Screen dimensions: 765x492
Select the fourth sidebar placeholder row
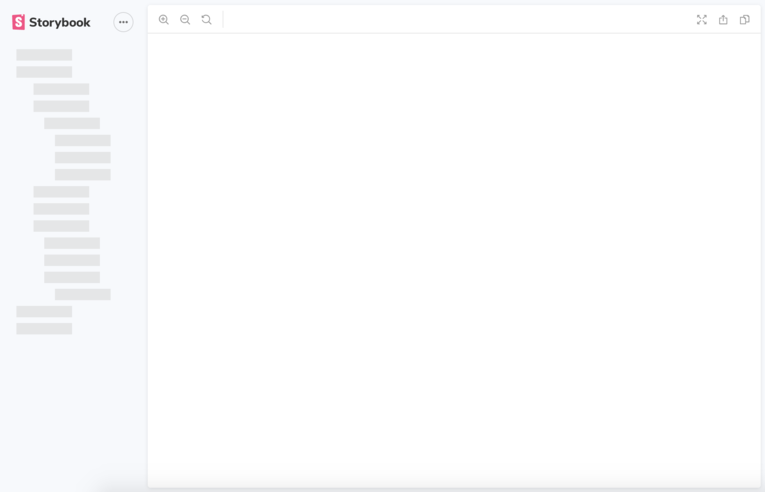(61, 106)
